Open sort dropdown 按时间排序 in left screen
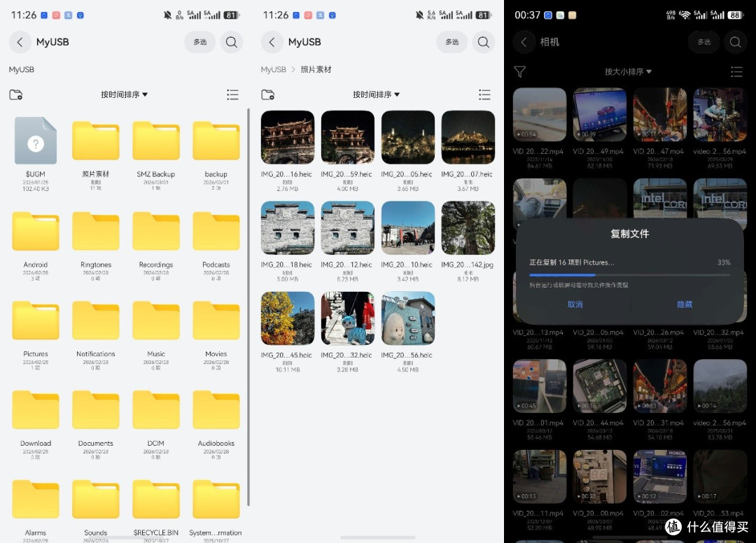The height and width of the screenshot is (543, 756). pos(125,94)
